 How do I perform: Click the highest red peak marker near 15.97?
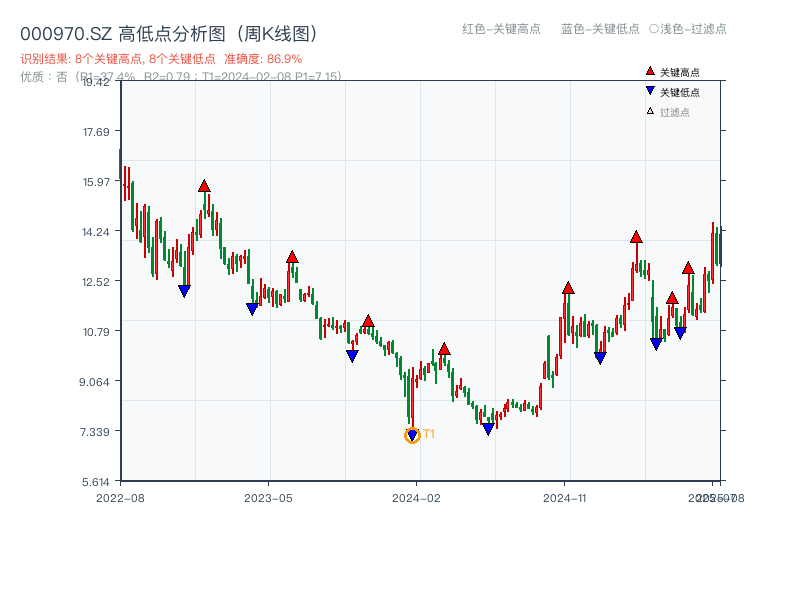coord(204,186)
